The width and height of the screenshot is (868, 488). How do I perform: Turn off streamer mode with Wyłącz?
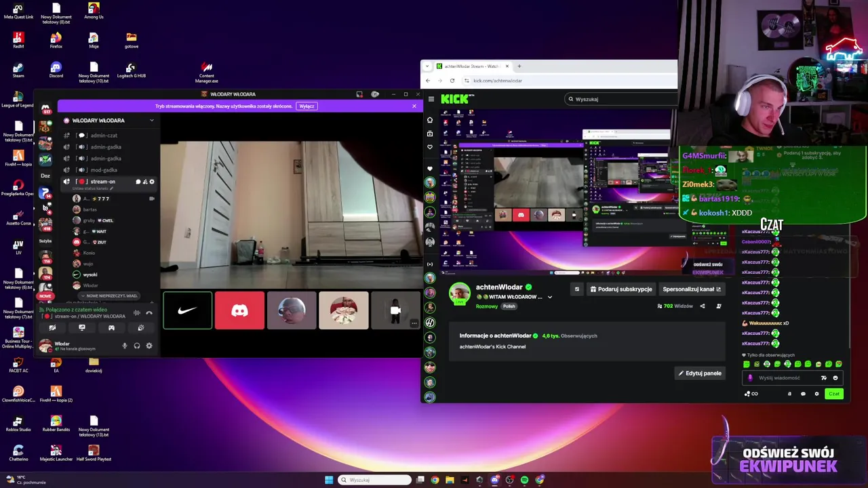point(307,106)
